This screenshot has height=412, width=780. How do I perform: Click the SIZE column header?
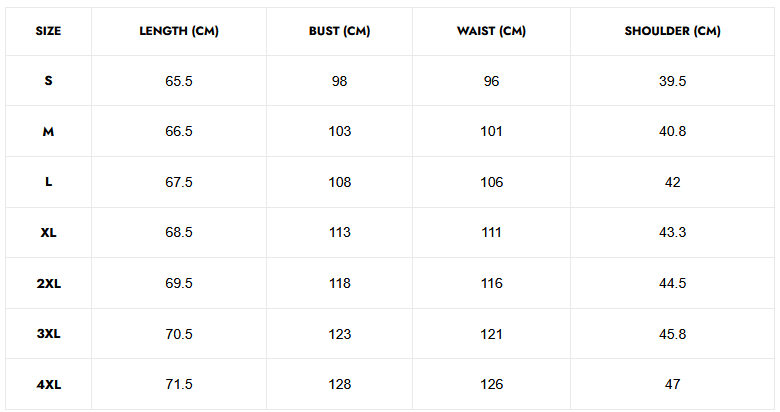(x=48, y=31)
